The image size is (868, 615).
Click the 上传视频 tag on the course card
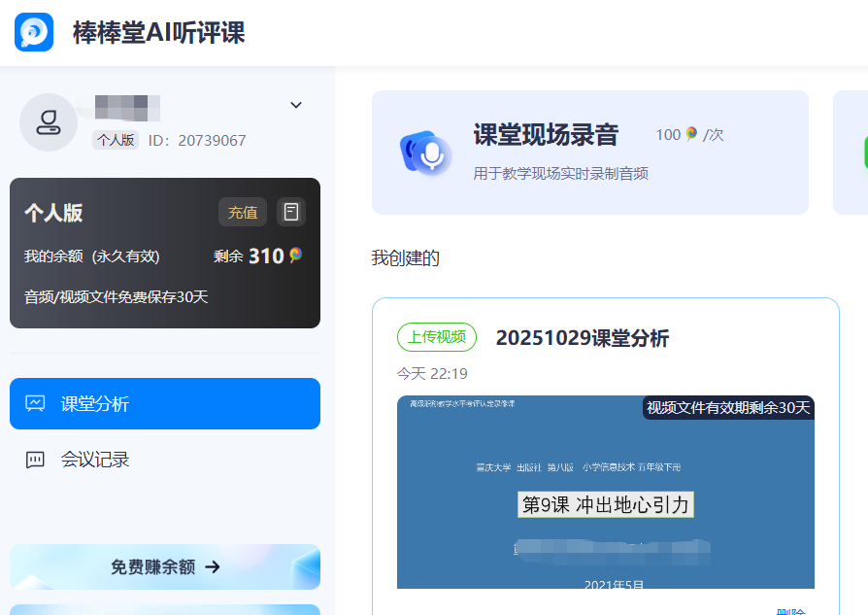click(439, 337)
